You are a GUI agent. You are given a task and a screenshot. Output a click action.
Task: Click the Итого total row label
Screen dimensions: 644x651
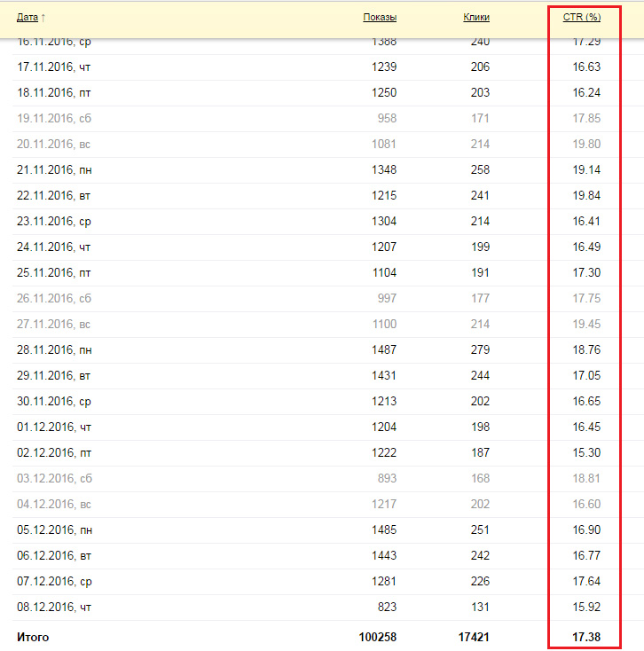(33, 637)
